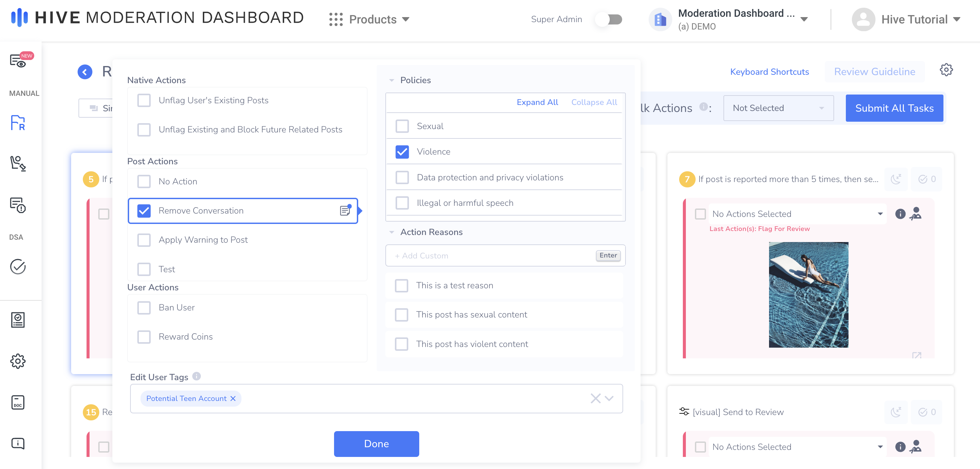The height and width of the screenshot is (469, 980).
Task: Click the snooze moon icon on post 7
Action: 896,179
